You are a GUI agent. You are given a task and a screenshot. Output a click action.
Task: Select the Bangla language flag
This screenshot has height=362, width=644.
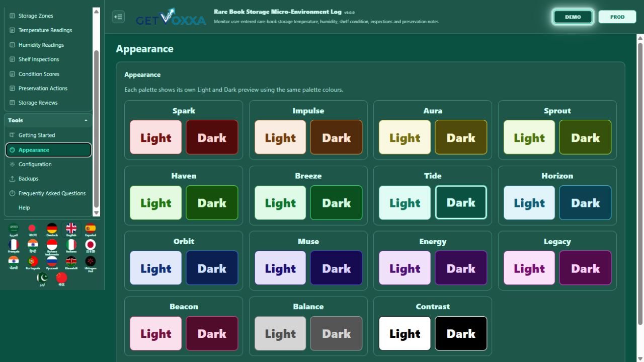[33, 230]
